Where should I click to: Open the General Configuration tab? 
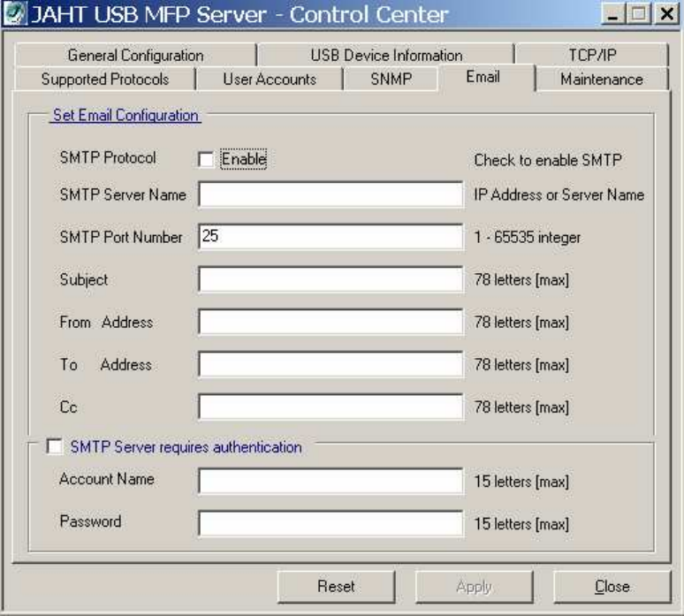click(x=135, y=56)
